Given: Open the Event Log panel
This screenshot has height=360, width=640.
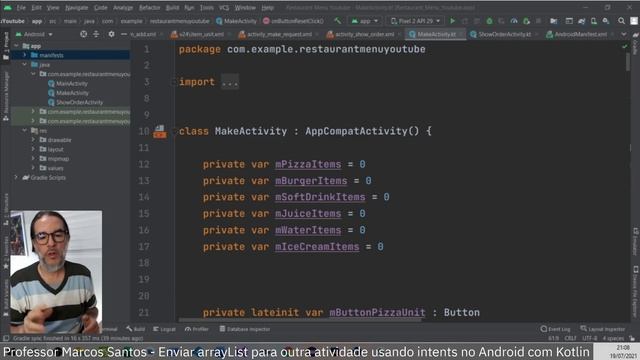Looking at the screenshot, I should click(556, 329).
